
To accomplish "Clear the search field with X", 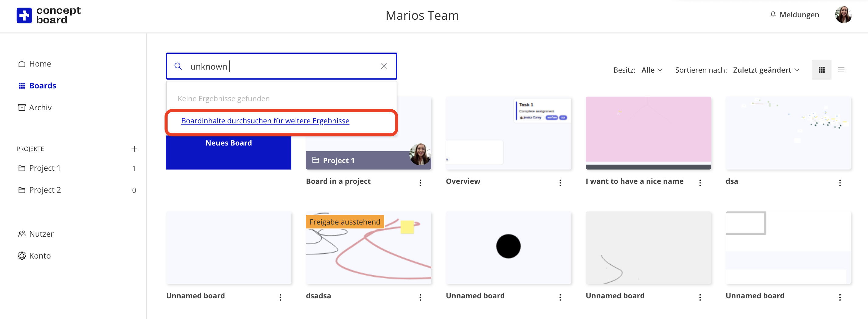I will 384,66.
